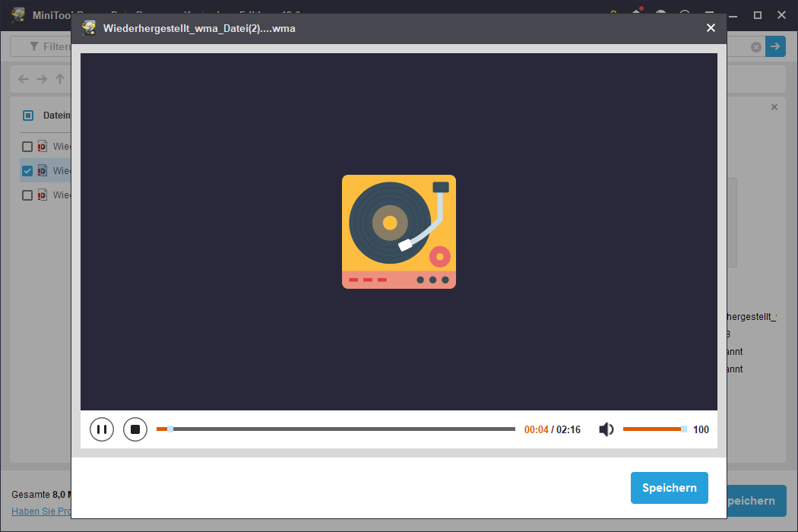Image resolution: width=798 pixels, height=532 pixels.
Task: Close the wma preview dialog
Action: click(711, 28)
